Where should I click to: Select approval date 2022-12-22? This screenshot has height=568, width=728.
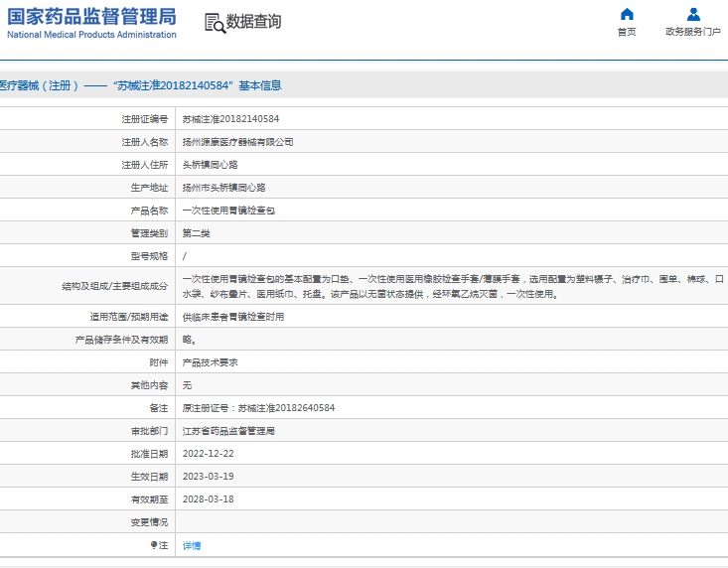(208, 454)
